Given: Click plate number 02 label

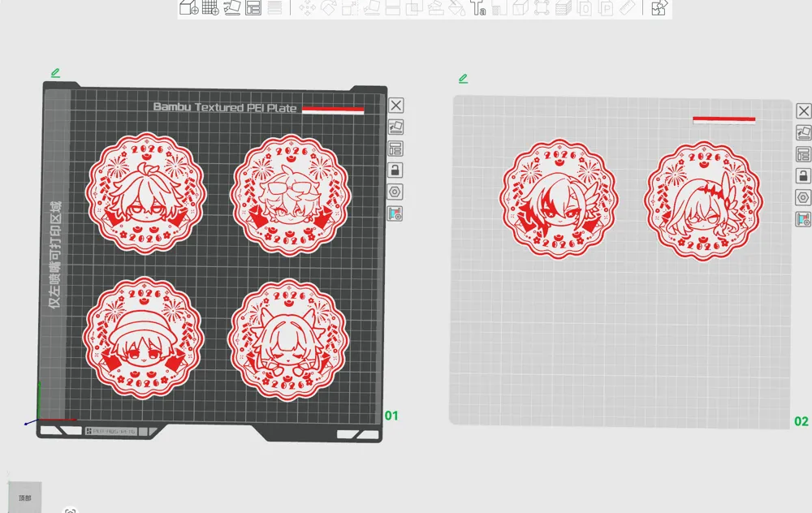Looking at the screenshot, I should pyautogui.click(x=801, y=421).
